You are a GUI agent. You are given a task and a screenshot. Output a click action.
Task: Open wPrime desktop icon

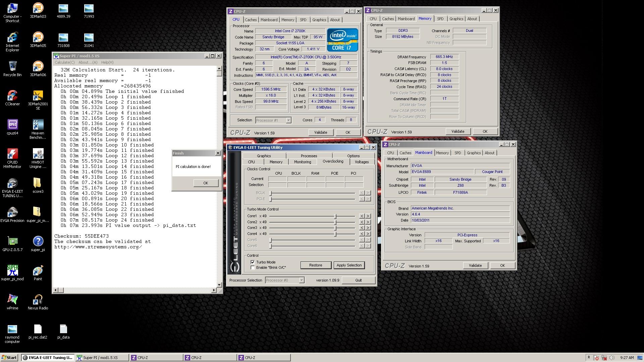[12, 302]
